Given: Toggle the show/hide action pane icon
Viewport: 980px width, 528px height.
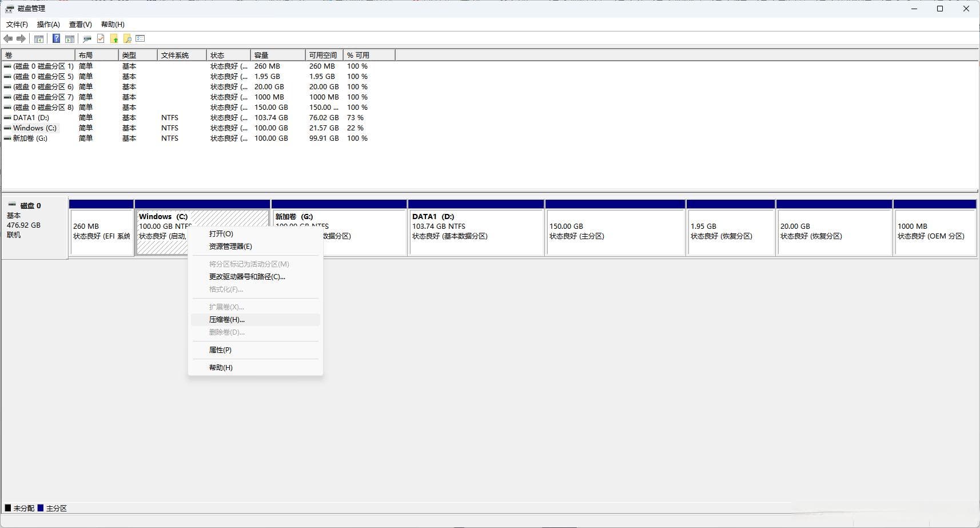Looking at the screenshot, I should click(70, 39).
